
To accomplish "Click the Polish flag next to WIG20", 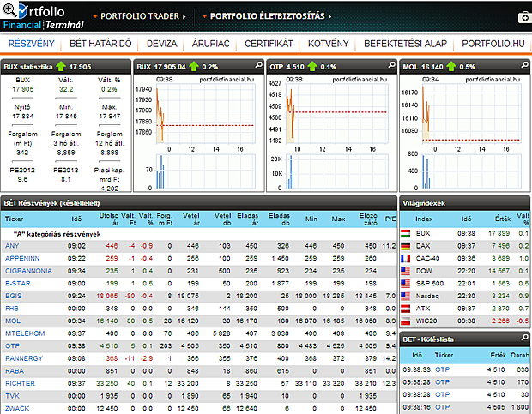I will click(x=406, y=321).
